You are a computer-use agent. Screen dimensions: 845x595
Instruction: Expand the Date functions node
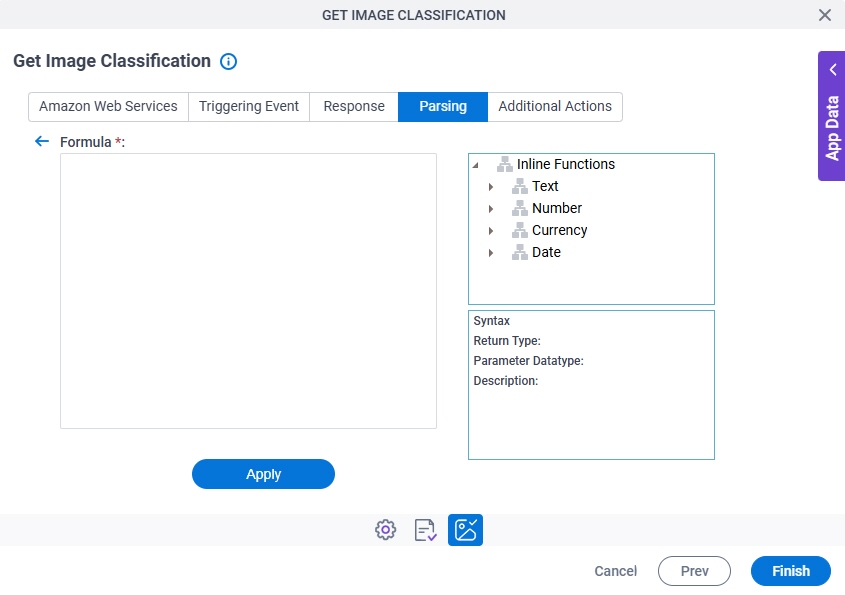490,253
